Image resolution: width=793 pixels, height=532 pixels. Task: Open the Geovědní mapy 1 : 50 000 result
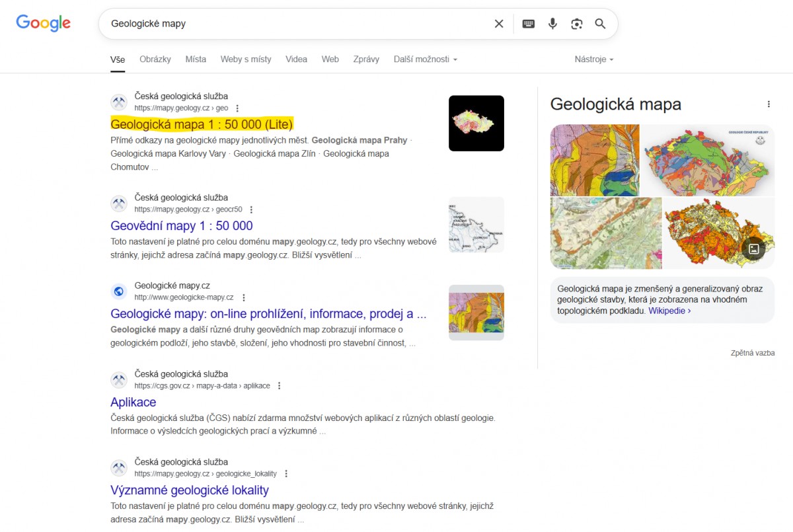click(x=182, y=226)
